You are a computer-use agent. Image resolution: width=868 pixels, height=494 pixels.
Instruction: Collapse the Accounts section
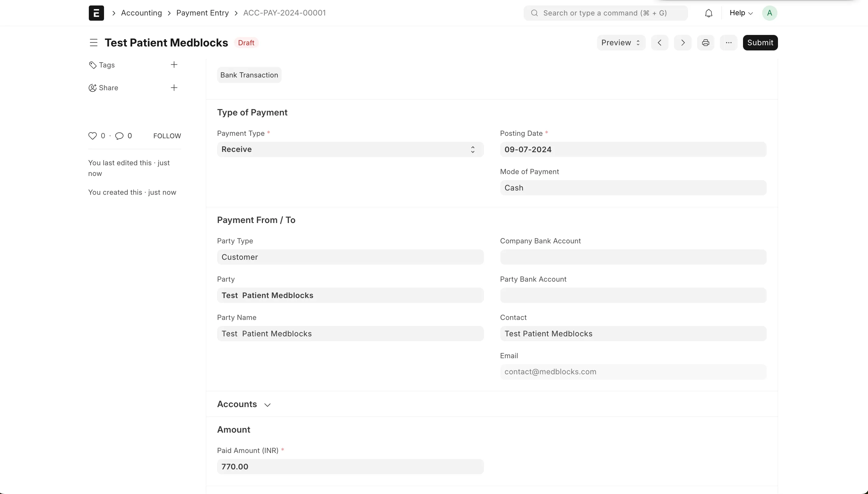pos(267,404)
